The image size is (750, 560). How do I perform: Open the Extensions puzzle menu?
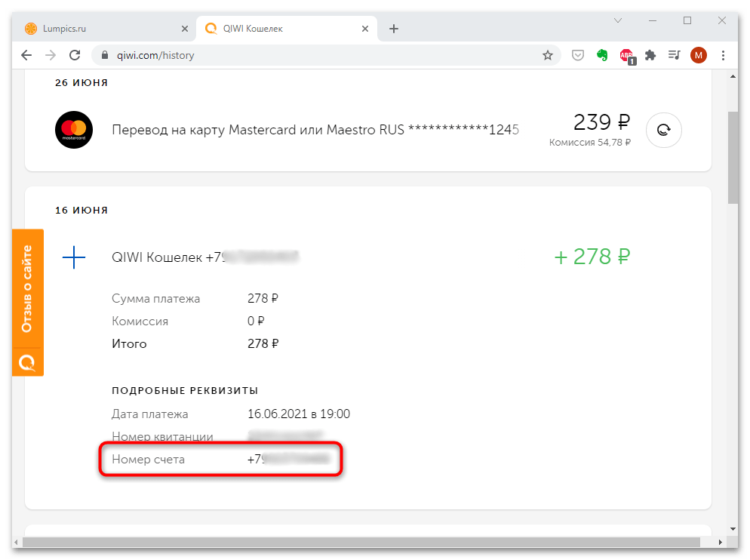[650, 55]
